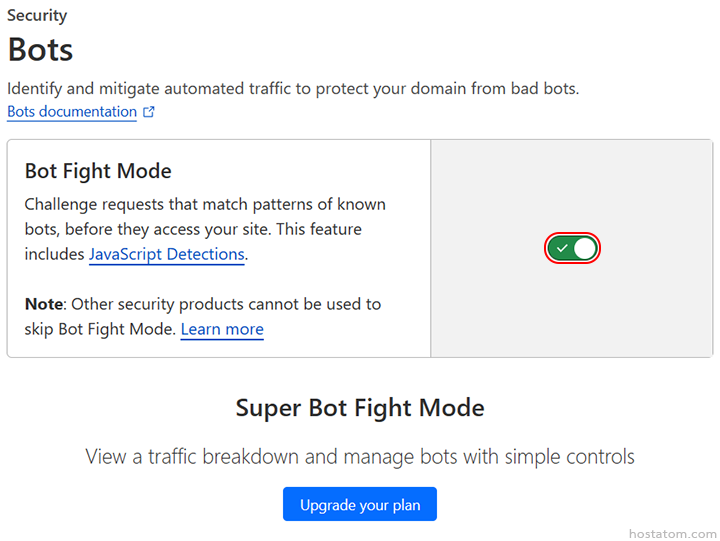Viewport: 720px width, 541px height.
Task: Click the 'View a traffic breakdown' subtitle text
Action: (360, 457)
